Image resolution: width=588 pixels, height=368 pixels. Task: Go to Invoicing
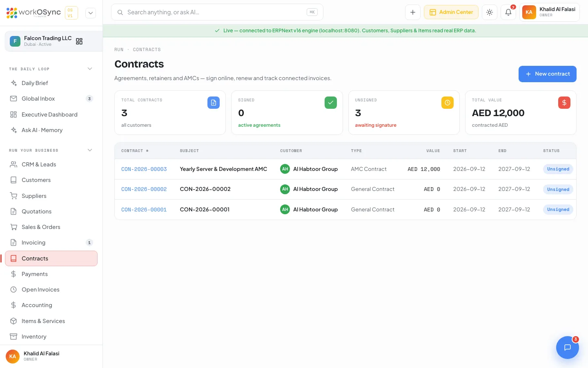pyautogui.click(x=51, y=242)
